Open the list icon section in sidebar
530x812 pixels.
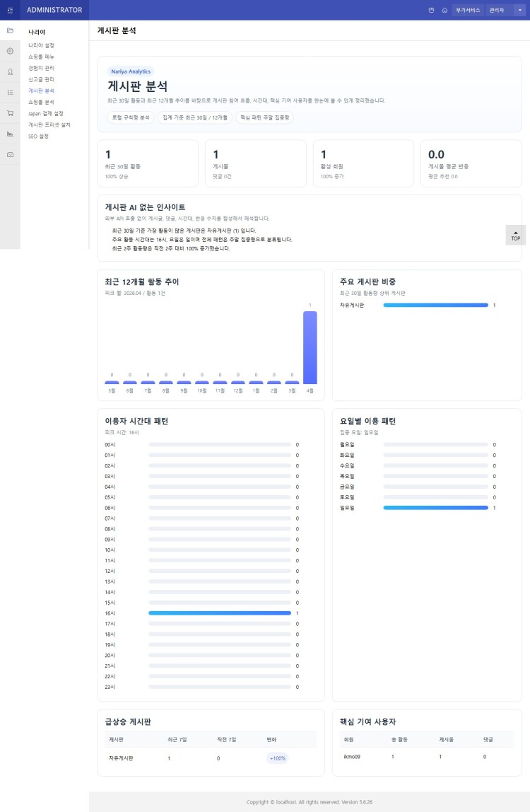pyautogui.click(x=10, y=92)
